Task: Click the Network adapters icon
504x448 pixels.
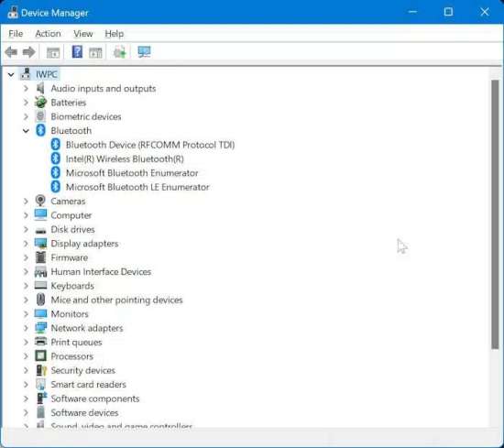Action: pos(40,328)
